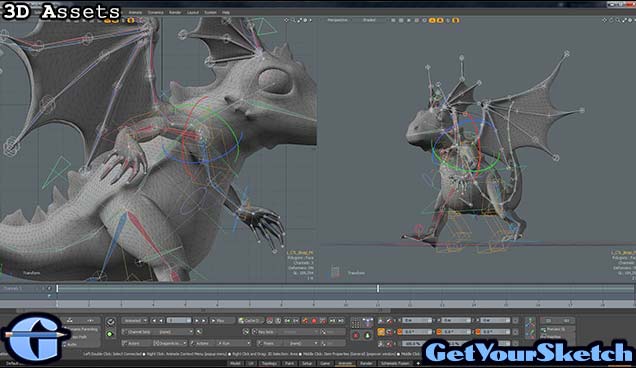Screen dimensions: 636x368
Task: Click the zoom magnifier icon in left viewport corner
Action: click(293, 20)
